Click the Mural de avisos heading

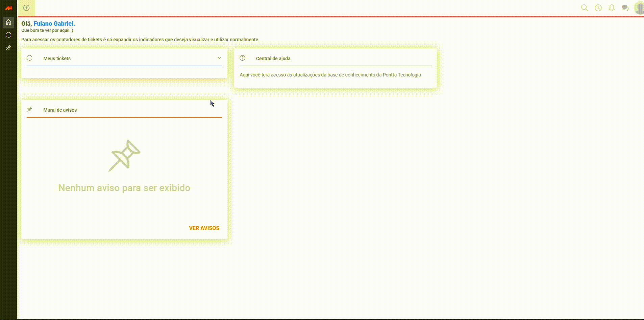click(60, 110)
